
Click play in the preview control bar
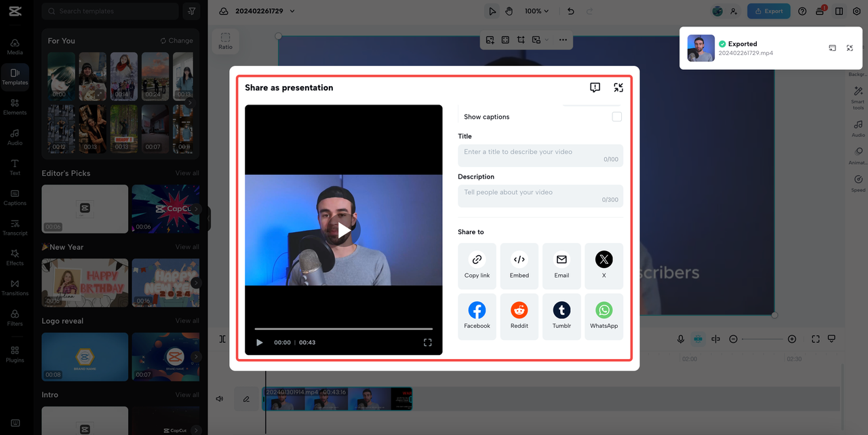point(259,343)
